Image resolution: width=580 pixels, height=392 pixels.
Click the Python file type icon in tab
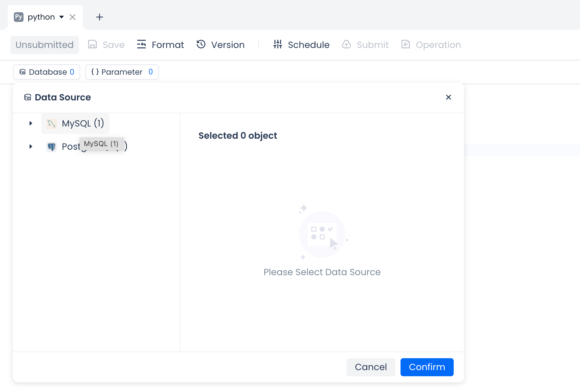click(19, 17)
